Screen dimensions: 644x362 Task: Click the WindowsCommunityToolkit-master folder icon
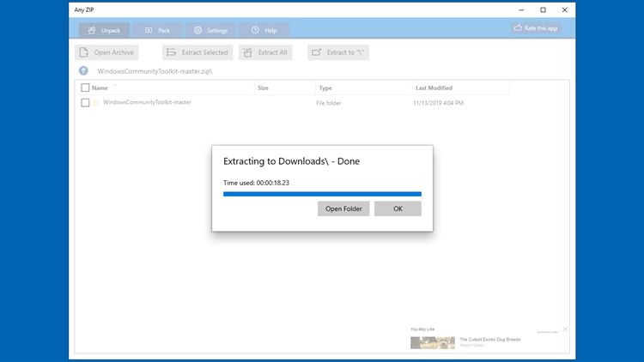tap(96, 103)
